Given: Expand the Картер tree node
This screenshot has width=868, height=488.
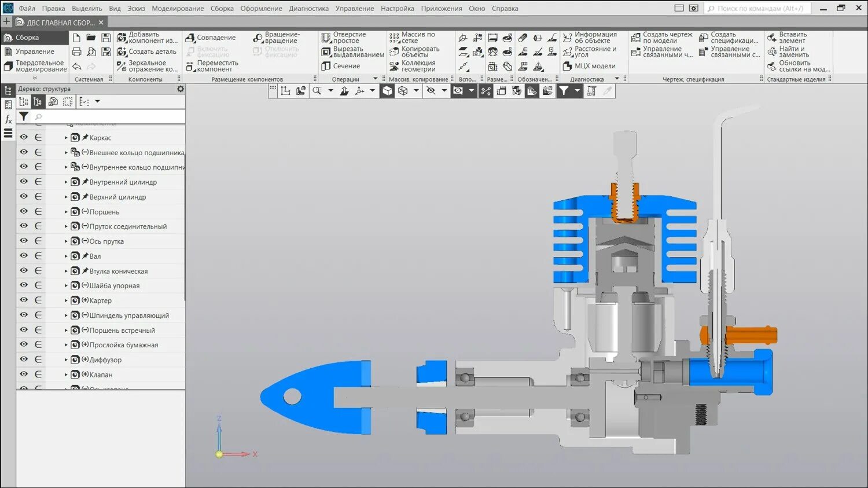Looking at the screenshot, I should [66, 300].
